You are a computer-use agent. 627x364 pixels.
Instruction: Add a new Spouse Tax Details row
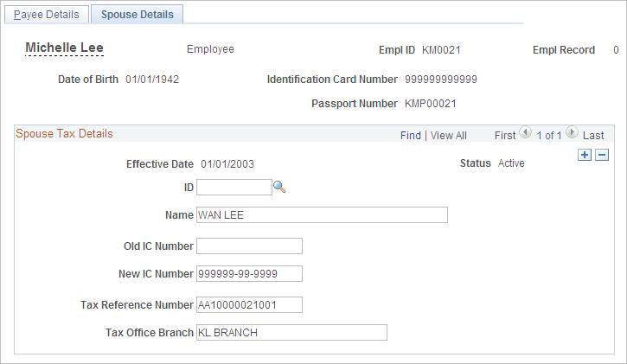click(x=585, y=155)
